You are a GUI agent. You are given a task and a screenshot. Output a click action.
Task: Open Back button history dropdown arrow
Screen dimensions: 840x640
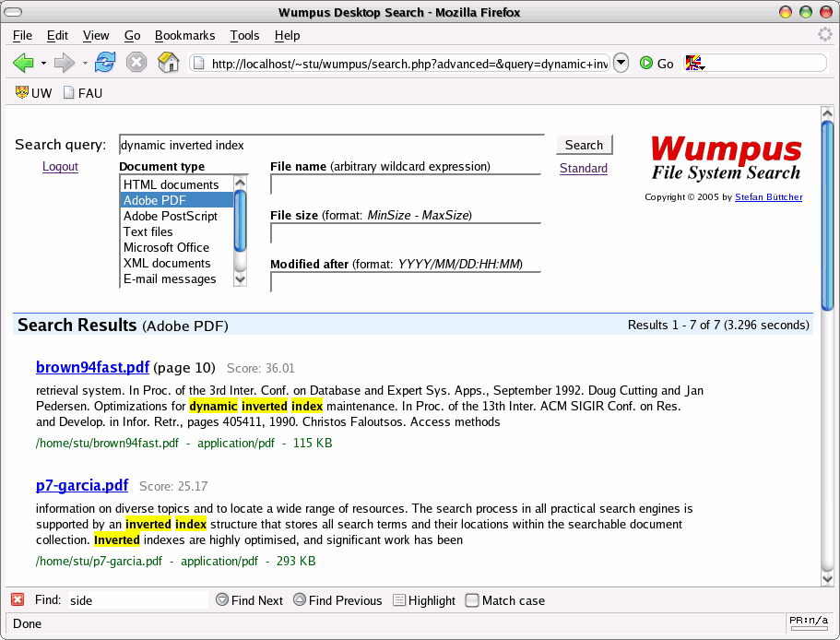click(43, 64)
